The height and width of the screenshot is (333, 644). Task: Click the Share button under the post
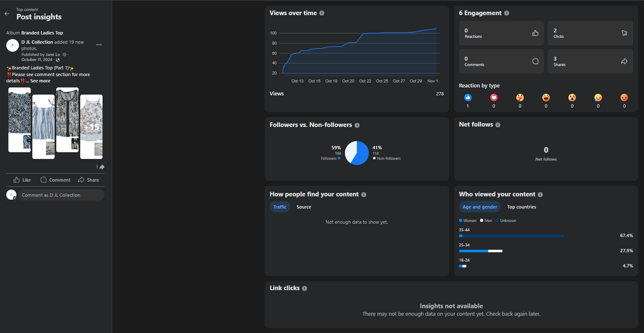89,180
